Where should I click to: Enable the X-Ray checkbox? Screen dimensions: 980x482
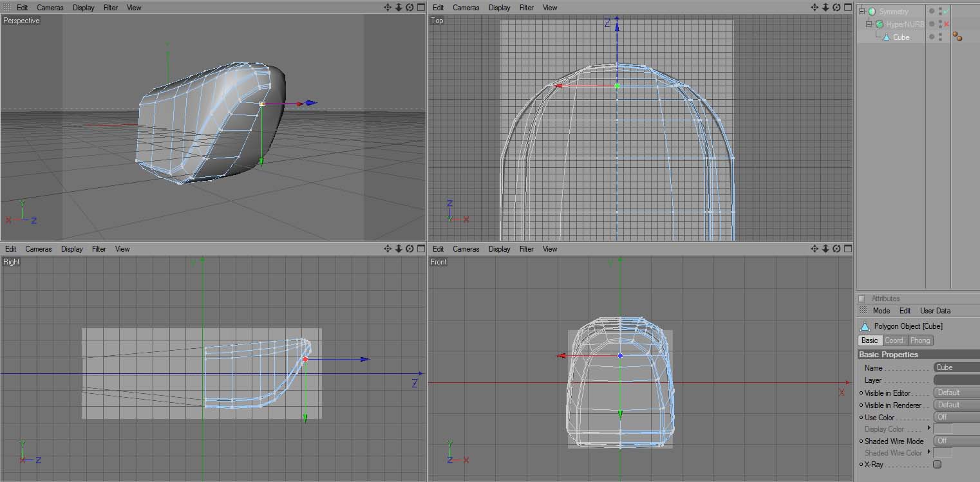pos(937,464)
